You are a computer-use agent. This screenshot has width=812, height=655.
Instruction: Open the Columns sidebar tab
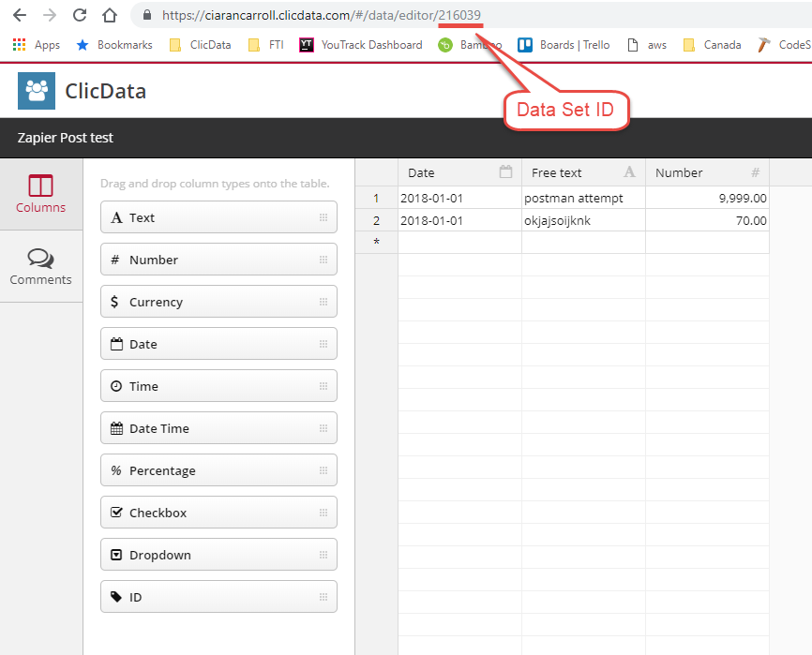coord(40,194)
